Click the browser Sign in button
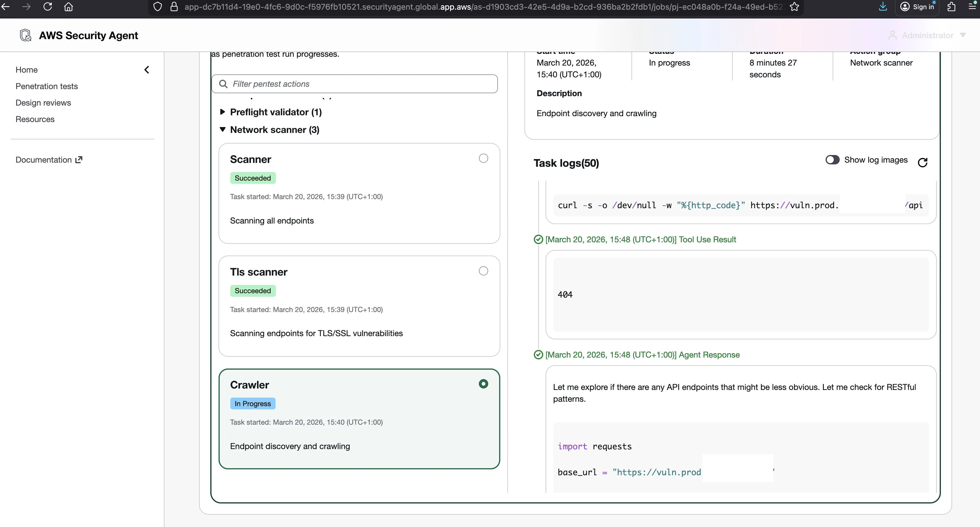This screenshot has width=980, height=527. pos(917,7)
